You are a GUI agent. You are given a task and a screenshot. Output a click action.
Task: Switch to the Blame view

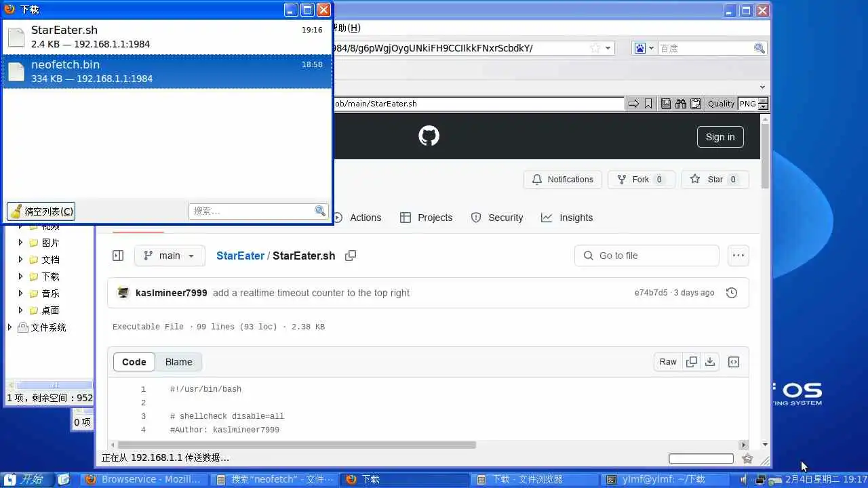pyautogui.click(x=179, y=362)
